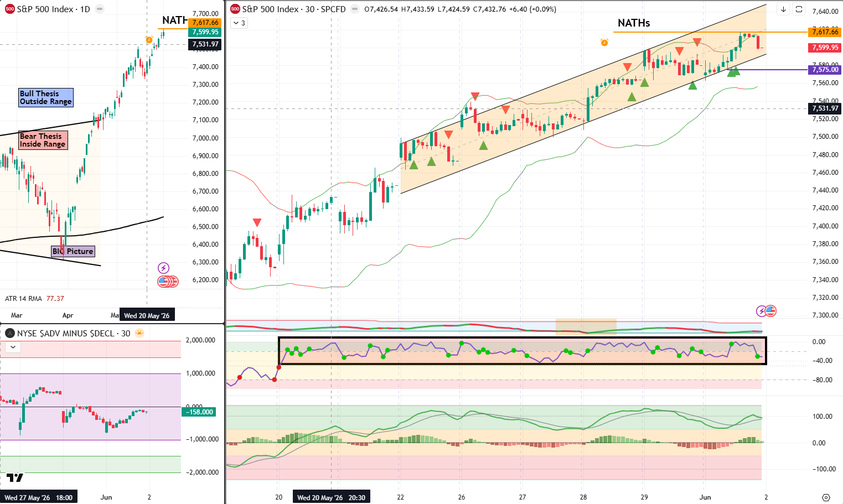Select the 'NATH' text label on the daily chart
Viewport: 843px width, 504px height.
(174, 20)
